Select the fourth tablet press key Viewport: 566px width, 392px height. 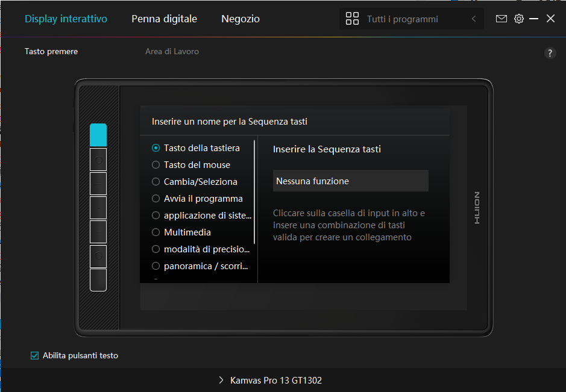point(98,208)
